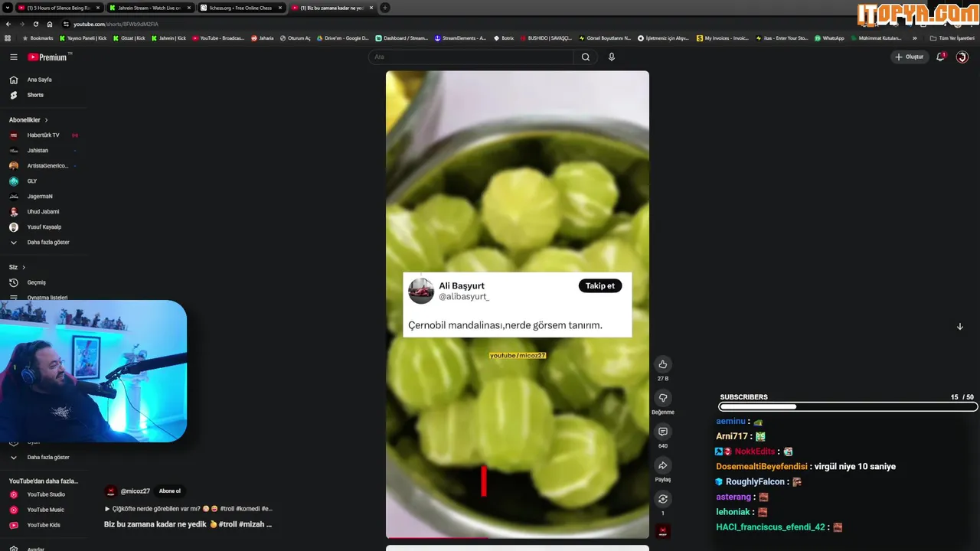Viewport: 980px width, 551px height.
Task: Open the Uhud Jabami subscription channel
Action: click(43, 212)
